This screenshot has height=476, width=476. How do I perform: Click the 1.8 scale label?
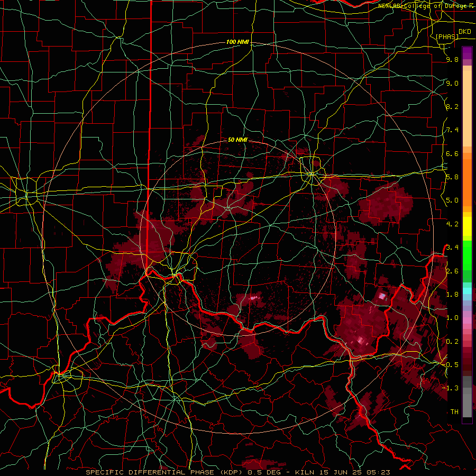coord(452,294)
